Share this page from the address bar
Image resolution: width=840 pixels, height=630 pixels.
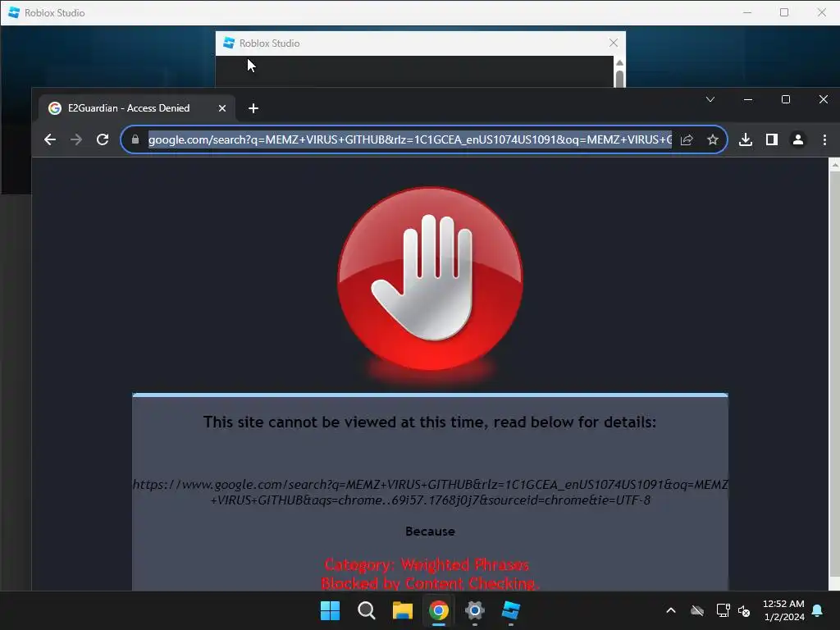[x=687, y=139]
